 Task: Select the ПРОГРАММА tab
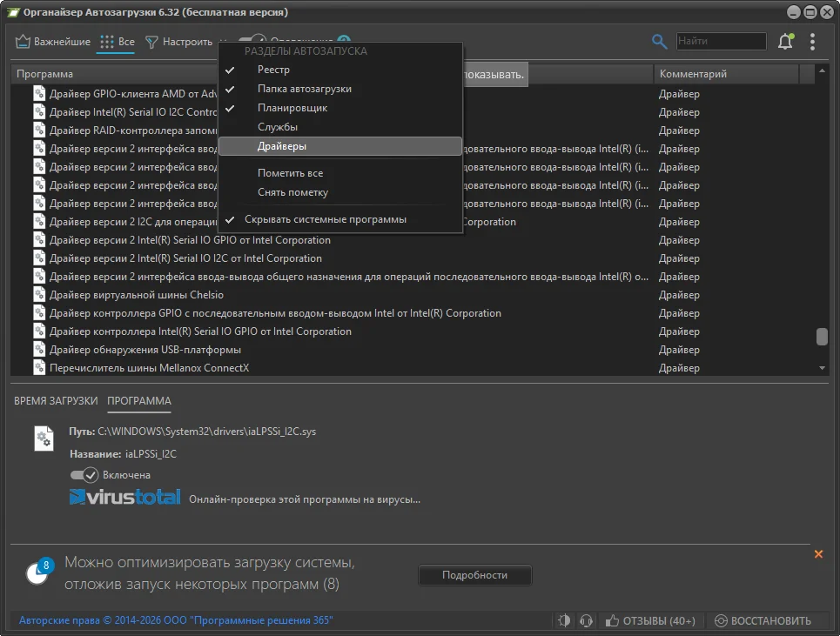tap(139, 401)
